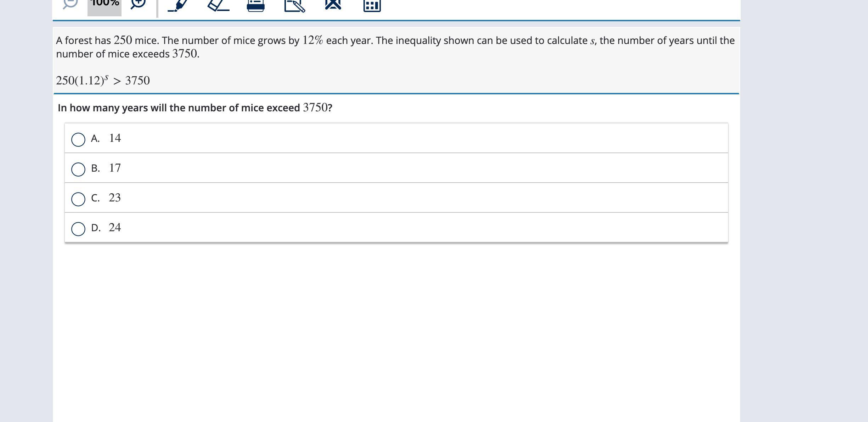Select radio button for answer A
868x422 pixels.
click(x=78, y=140)
